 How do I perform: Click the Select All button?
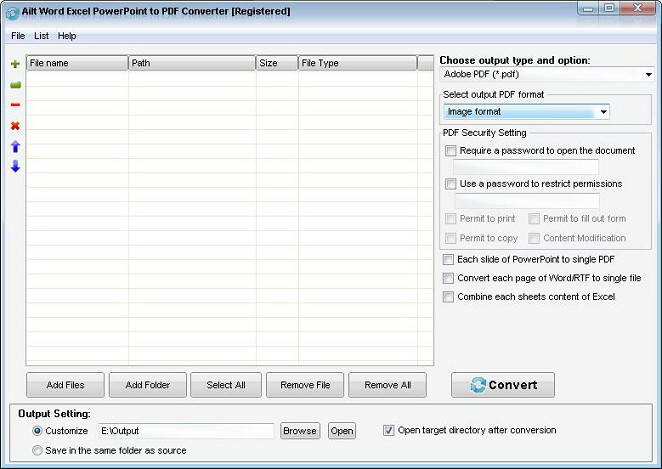click(x=226, y=385)
